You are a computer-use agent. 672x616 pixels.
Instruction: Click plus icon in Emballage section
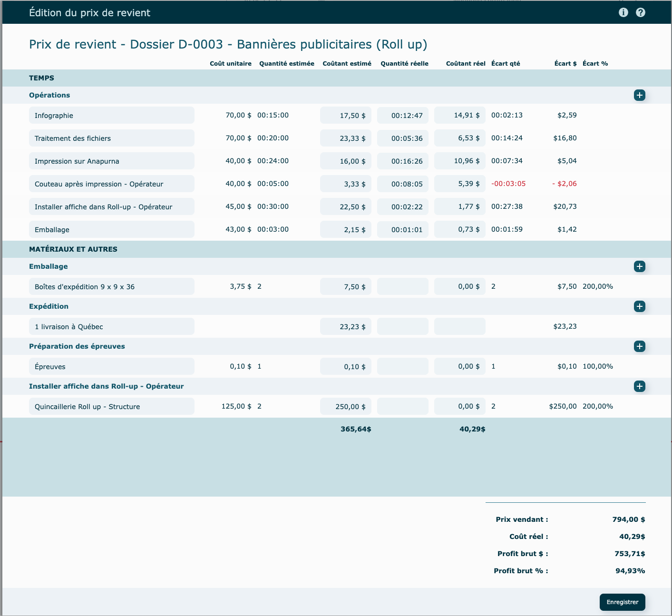(639, 266)
